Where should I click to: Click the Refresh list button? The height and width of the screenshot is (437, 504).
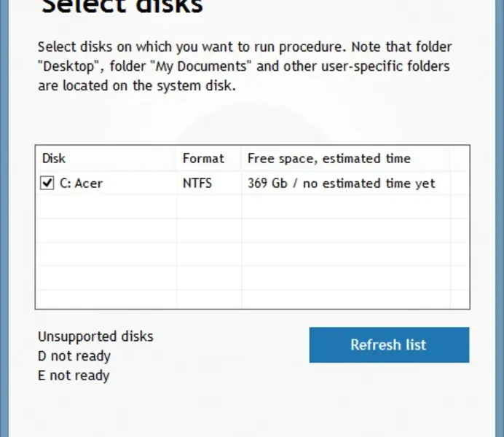388,345
